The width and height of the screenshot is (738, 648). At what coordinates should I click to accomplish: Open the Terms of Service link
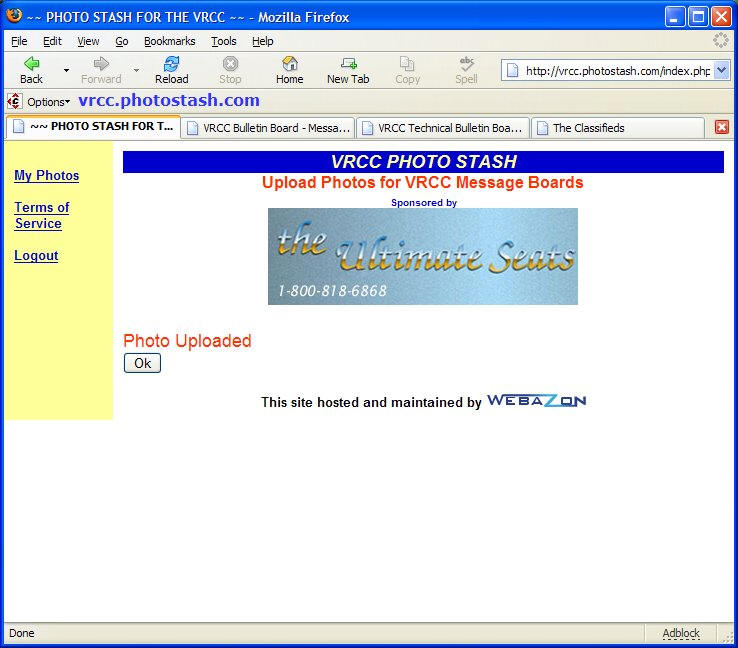42,216
